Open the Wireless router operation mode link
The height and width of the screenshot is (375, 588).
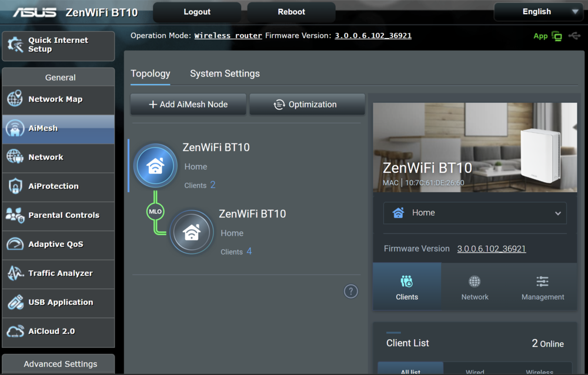228,36
